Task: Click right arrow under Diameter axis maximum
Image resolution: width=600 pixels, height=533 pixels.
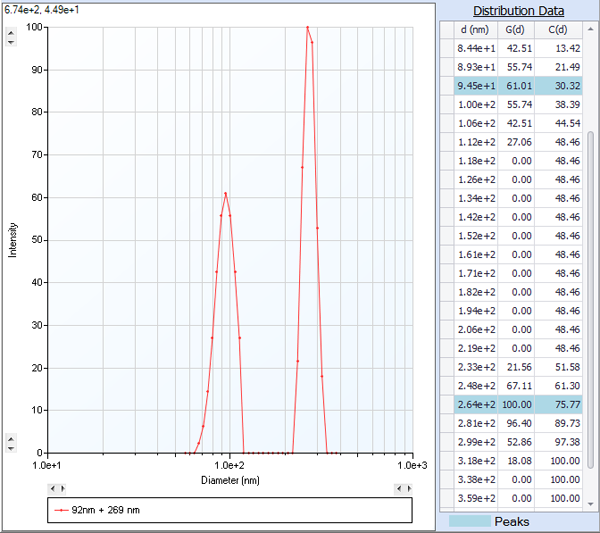Action: point(407,488)
